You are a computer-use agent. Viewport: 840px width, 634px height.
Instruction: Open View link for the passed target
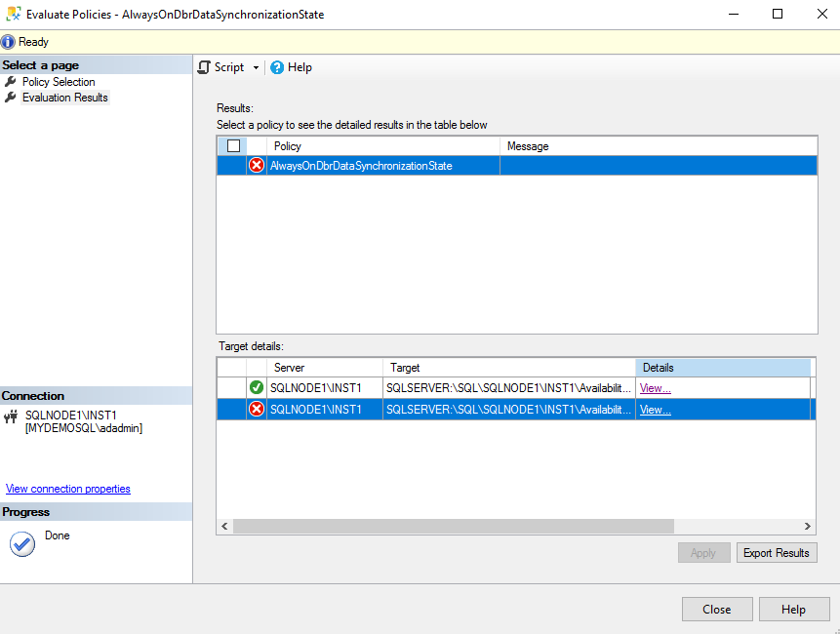[x=655, y=388]
